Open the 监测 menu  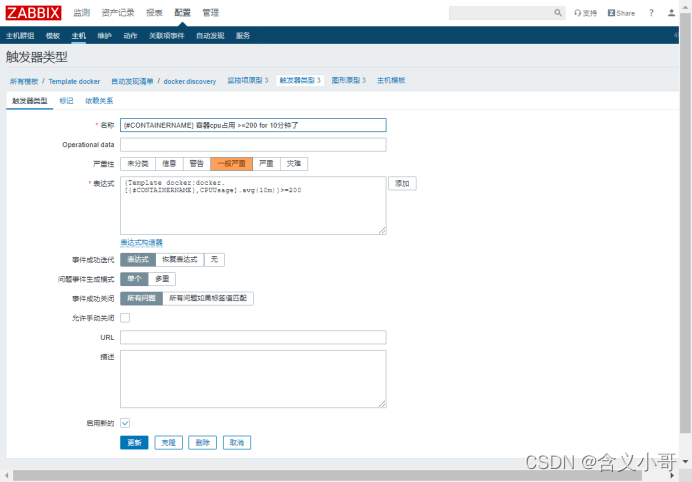point(82,13)
